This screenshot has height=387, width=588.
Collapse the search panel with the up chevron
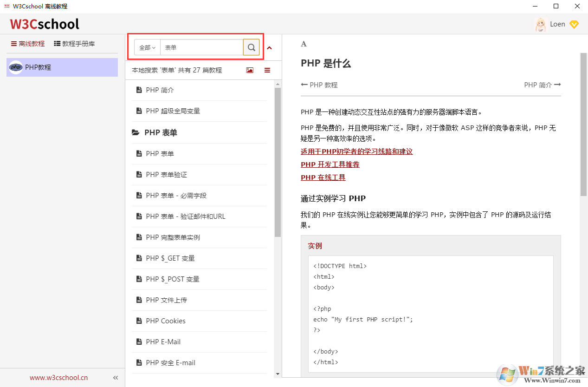269,47
